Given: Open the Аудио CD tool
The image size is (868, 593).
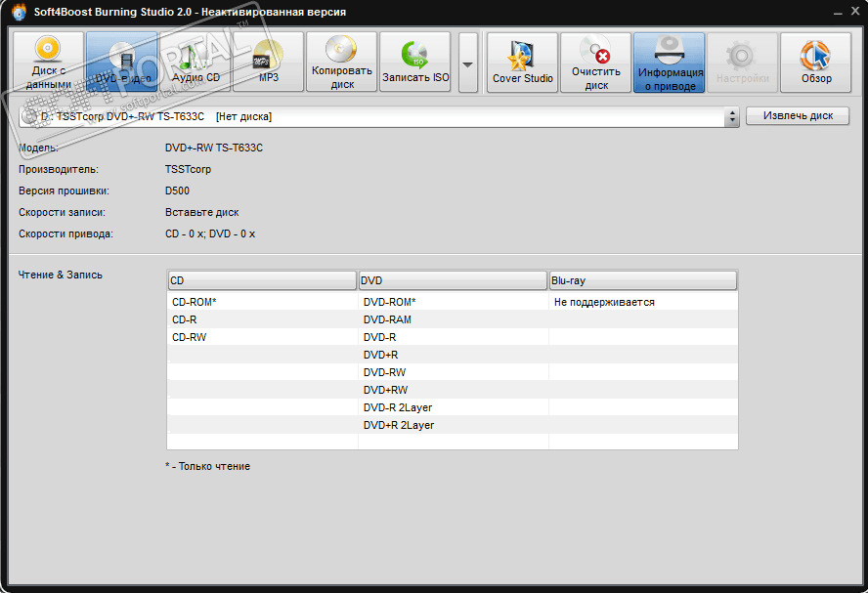Looking at the screenshot, I should 195,62.
